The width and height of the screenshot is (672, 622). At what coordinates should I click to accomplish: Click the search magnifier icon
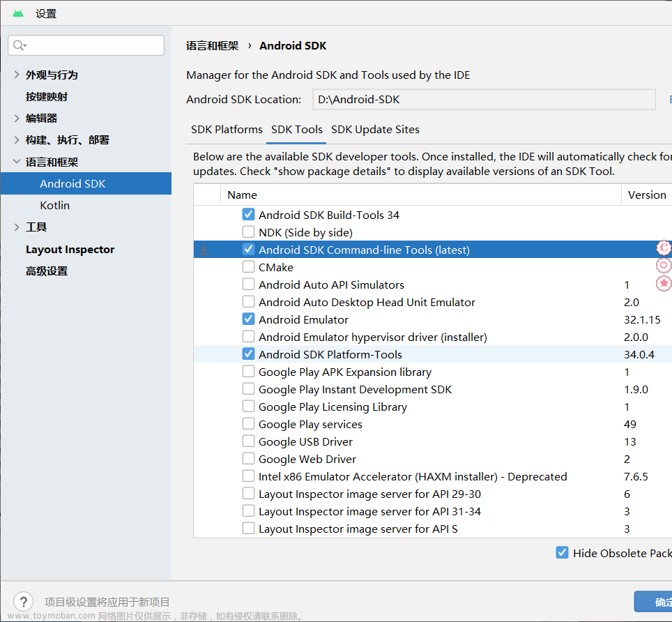(x=19, y=45)
